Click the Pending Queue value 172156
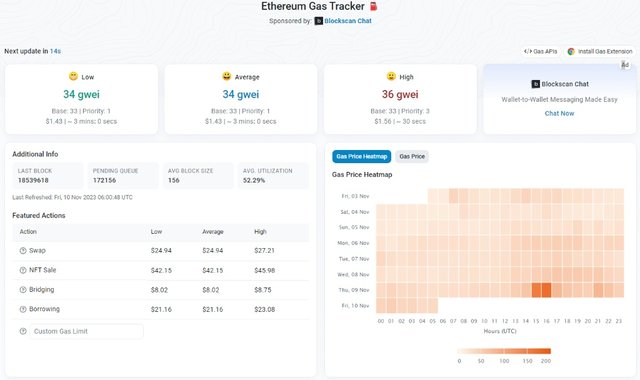Screen dimensions: 640x380 coord(104,180)
